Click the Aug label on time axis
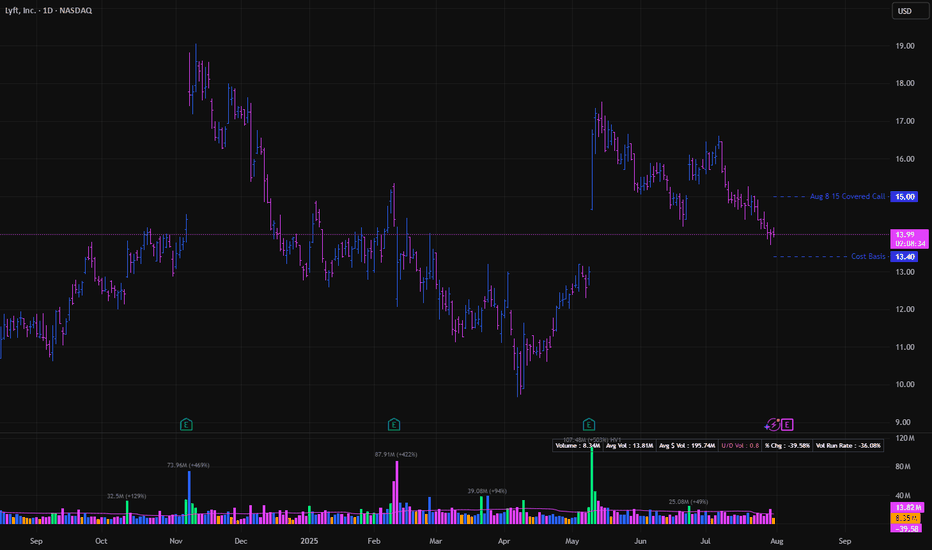Image resolution: width=932 pixels, height=550 pixels. (777, 541)
